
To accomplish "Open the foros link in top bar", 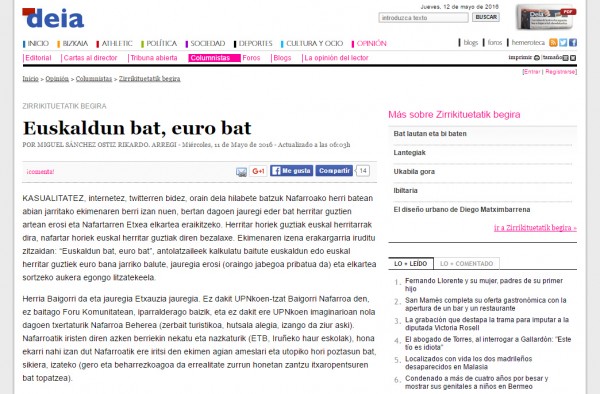I will 495,42.
